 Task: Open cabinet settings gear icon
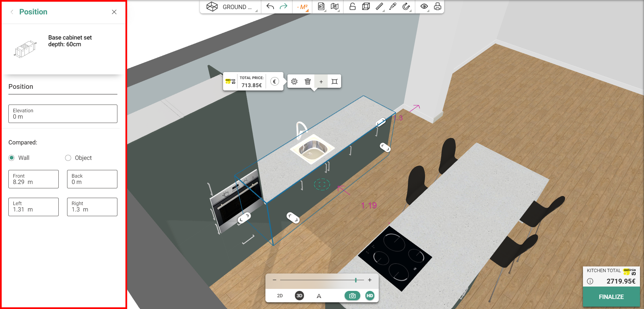pos(294,81)
